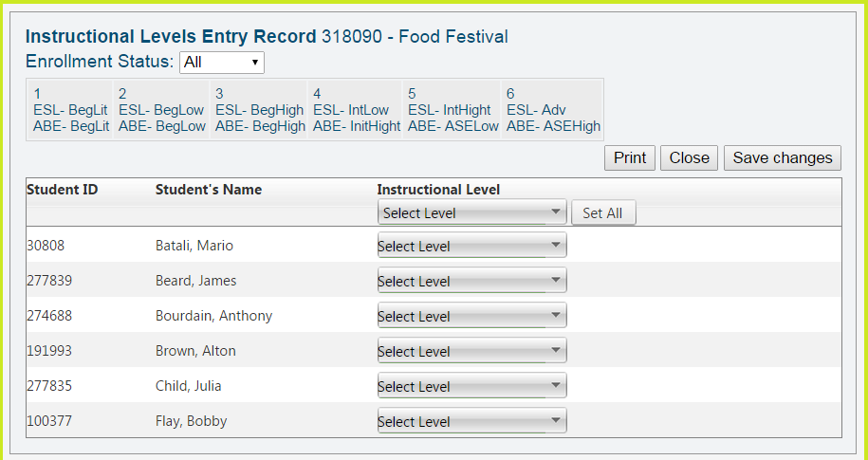Click level 6 ESL-Adv legend cell
Viewport: 868px width, 460px height.
(x=553, y=110)
